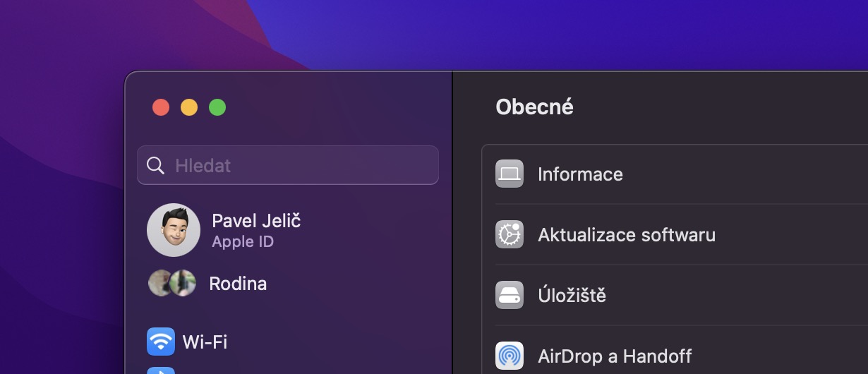Screen dimensions: 868x374
Task: Click the AirDrop a Handoff icon
Action: (509, 356)
